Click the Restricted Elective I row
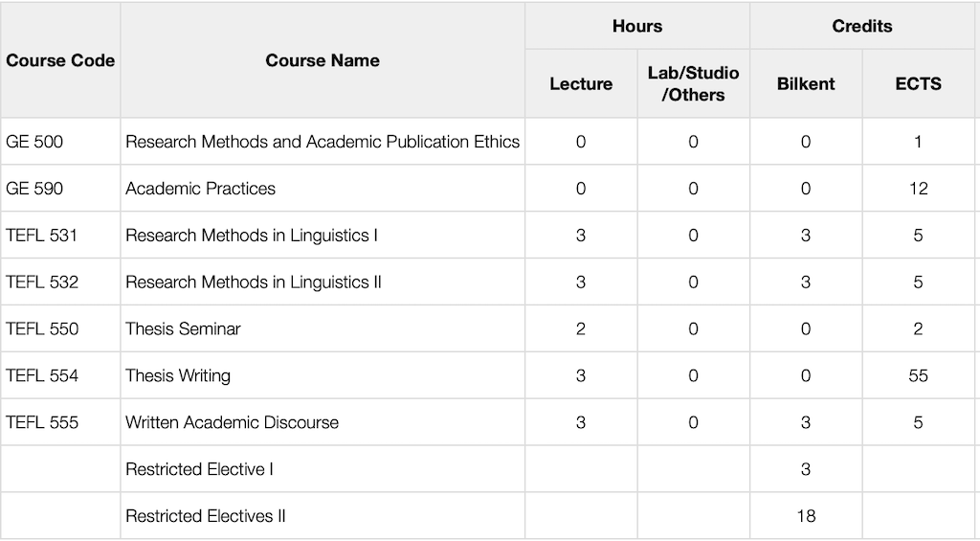980x541 pixels. pos(199,469)
